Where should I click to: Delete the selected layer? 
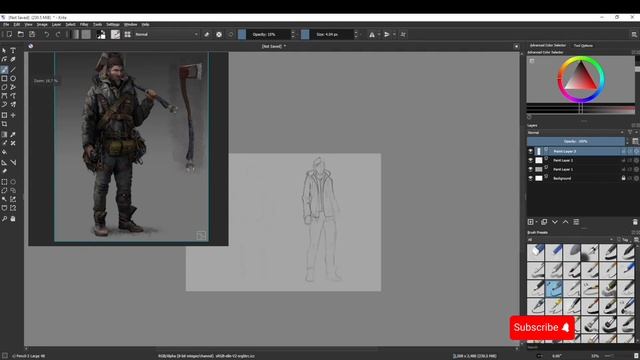pyautogui.click(x=635, y=222)
